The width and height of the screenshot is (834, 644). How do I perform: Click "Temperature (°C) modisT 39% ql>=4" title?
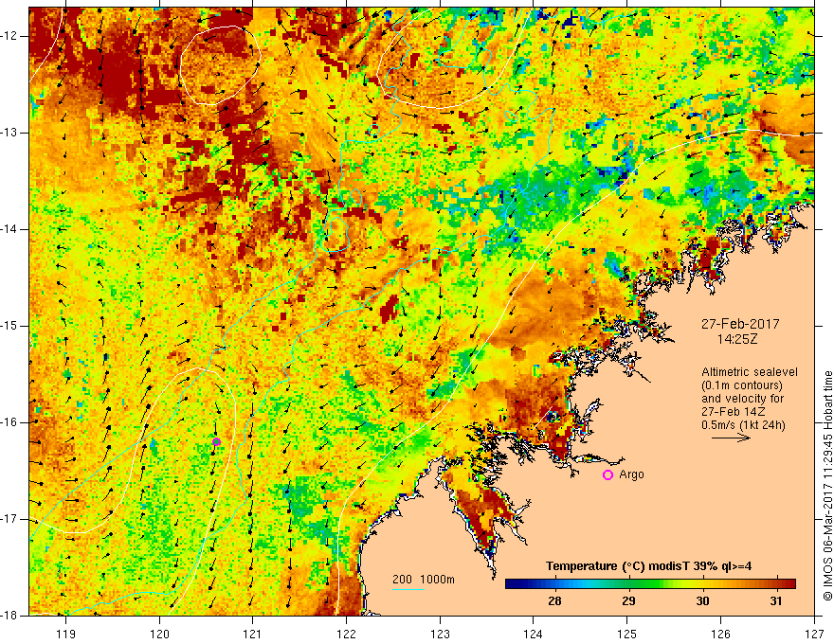tap(648, 566)
